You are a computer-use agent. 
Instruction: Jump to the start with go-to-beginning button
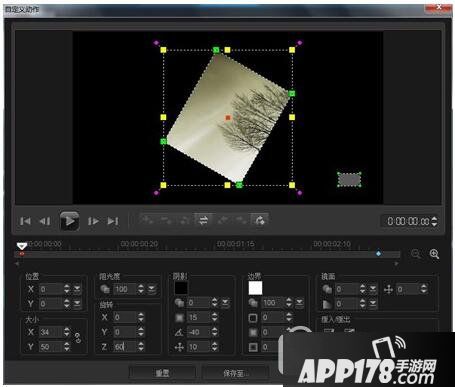[x=25, y=221]
